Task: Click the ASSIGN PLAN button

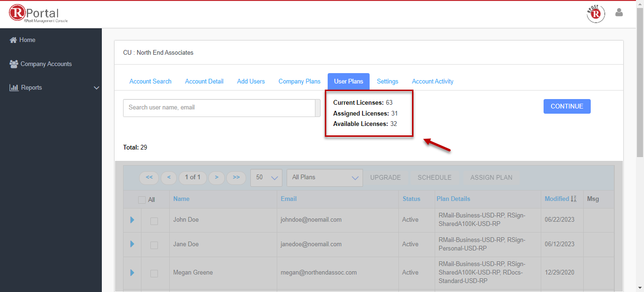Action: click(x=491, y=178)
